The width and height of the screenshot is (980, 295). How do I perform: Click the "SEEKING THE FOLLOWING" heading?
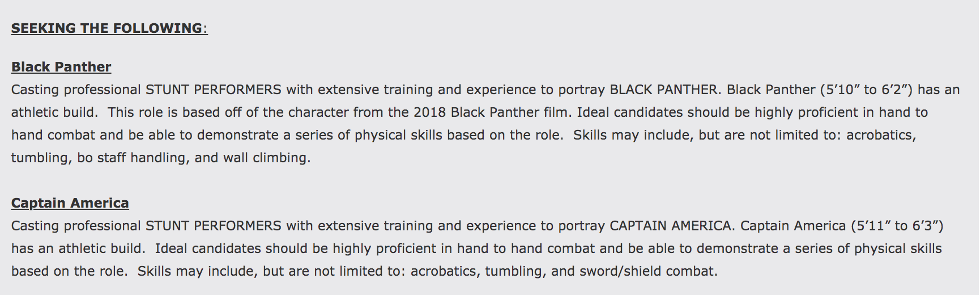(x=106, y=28)
